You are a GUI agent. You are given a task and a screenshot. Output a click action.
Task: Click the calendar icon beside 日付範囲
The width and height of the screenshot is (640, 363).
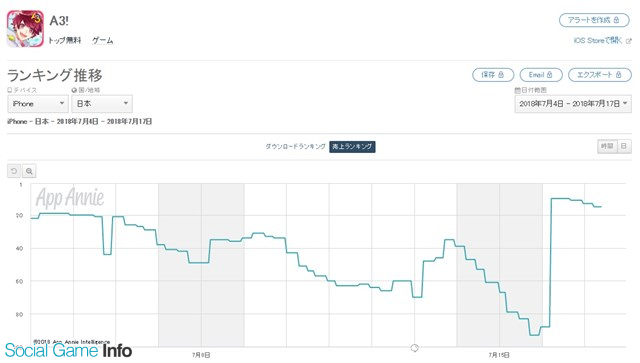(x=517, y=90)
